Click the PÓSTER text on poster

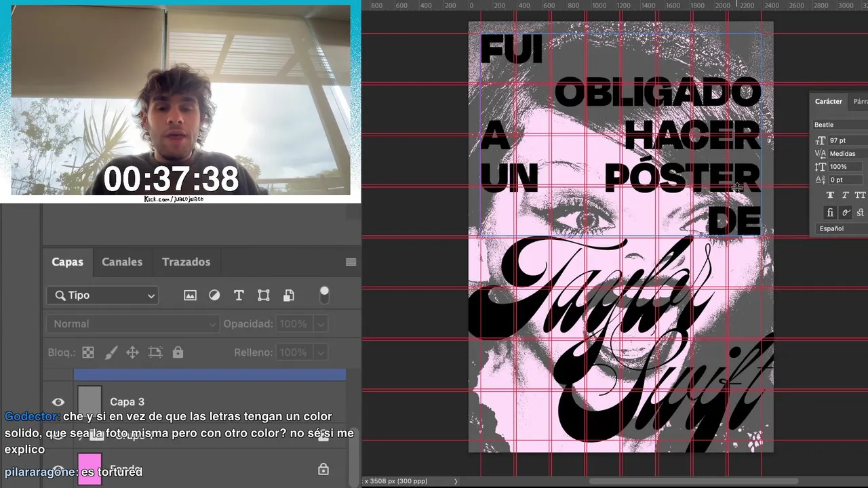click(682, 178)
